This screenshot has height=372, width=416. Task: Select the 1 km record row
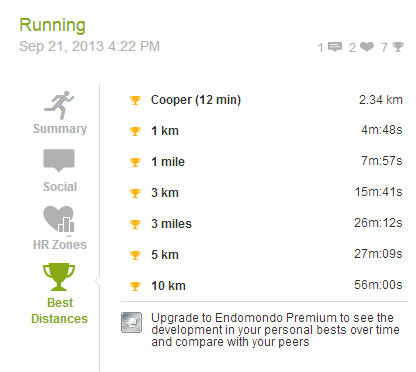(x=265, y=130)
